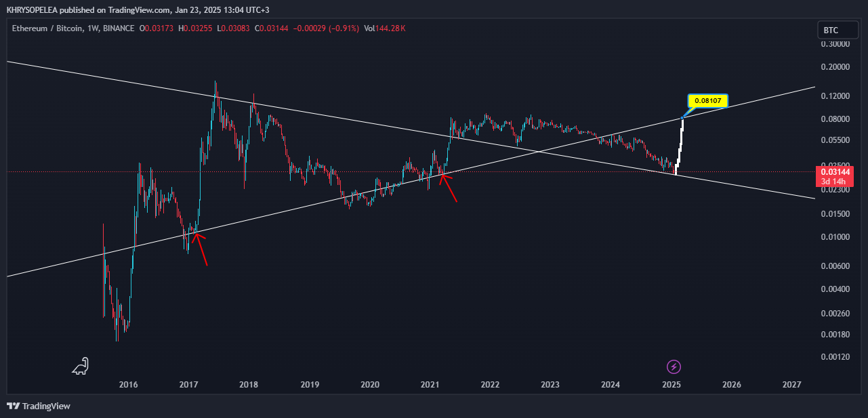Click the 2023 label on time axis

tap(550, 385)
